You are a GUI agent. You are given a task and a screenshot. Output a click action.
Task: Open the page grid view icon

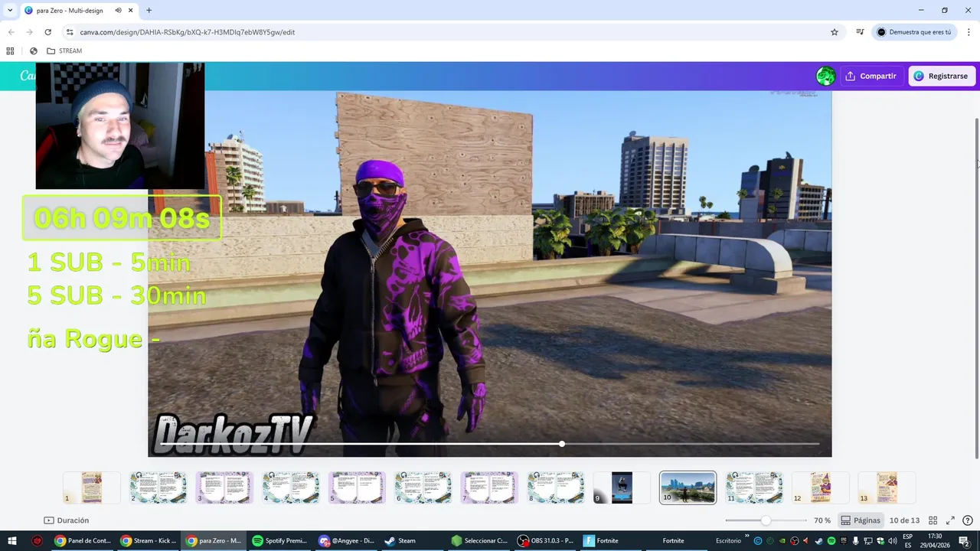pos(933,520)
